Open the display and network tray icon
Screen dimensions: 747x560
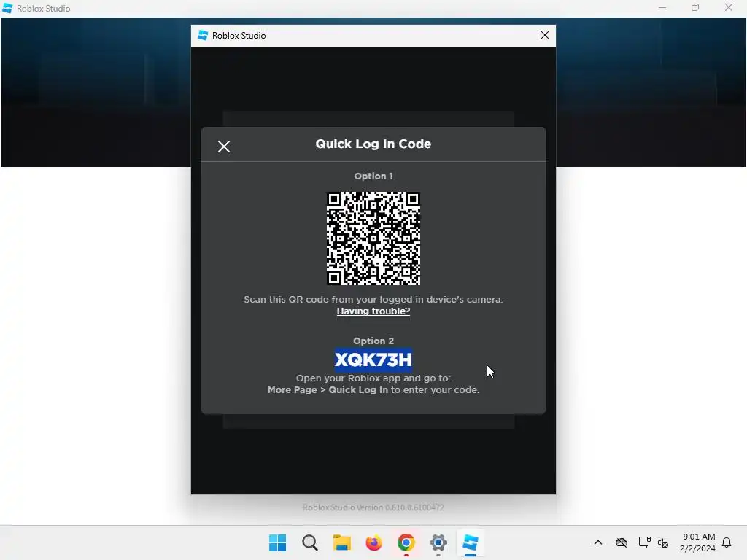point(644,542)
